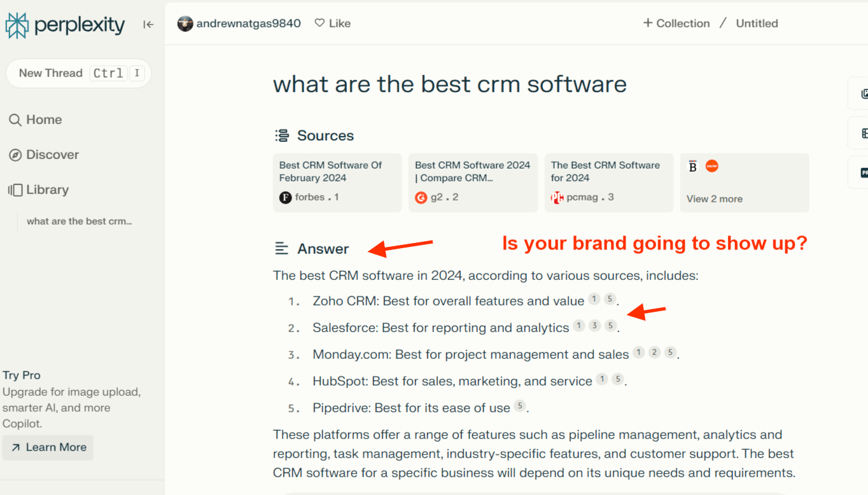Start a New Thread

point(51,73)
